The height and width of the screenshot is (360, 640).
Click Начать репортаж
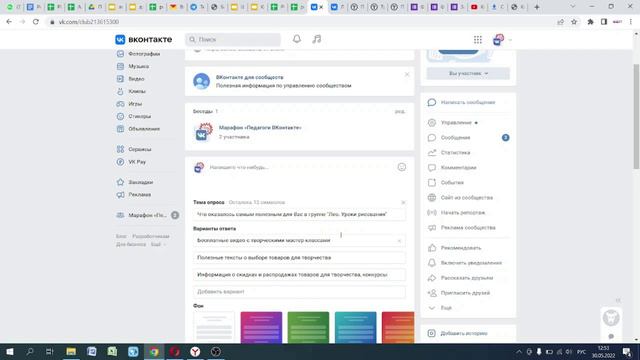(463, 213)
